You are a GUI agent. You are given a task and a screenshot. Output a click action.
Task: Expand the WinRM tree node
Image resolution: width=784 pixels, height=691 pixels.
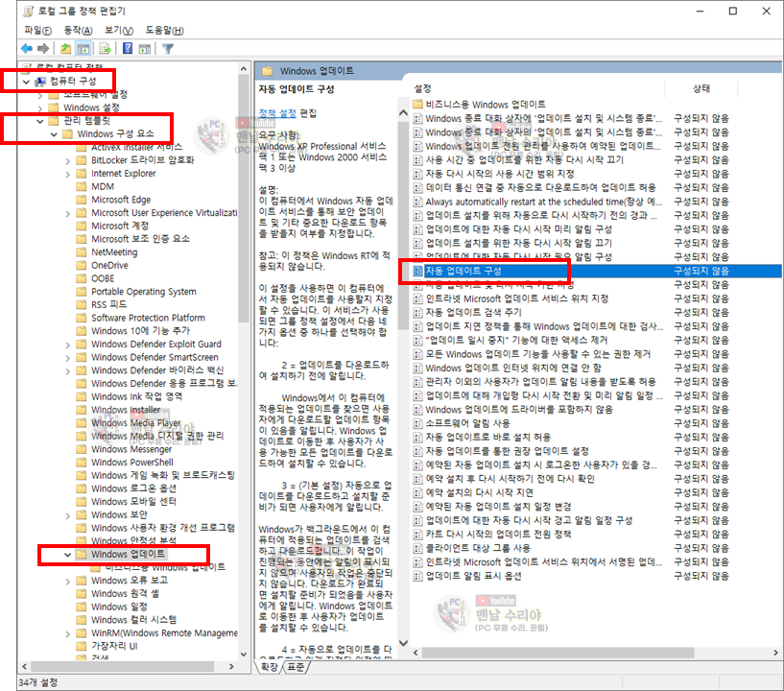click(x=67, y=633)
